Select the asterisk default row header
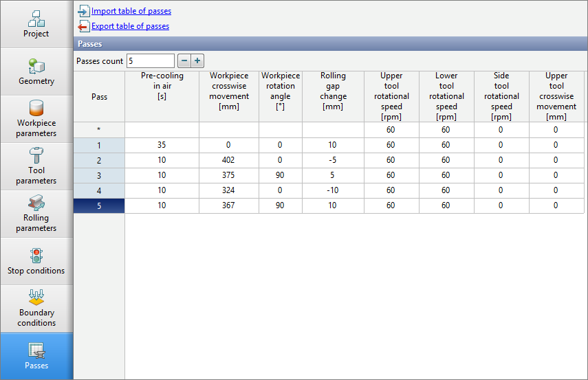Viewport: 588px width, 380px height. click(x=99, y=130)
